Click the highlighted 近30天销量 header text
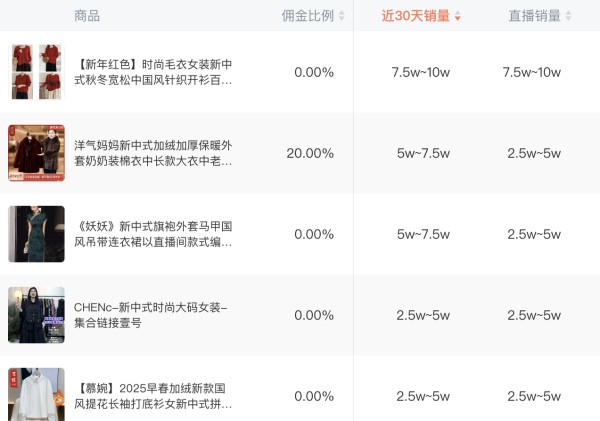The height and width of the screenshot is (421, 600). [x=415, y=16]
